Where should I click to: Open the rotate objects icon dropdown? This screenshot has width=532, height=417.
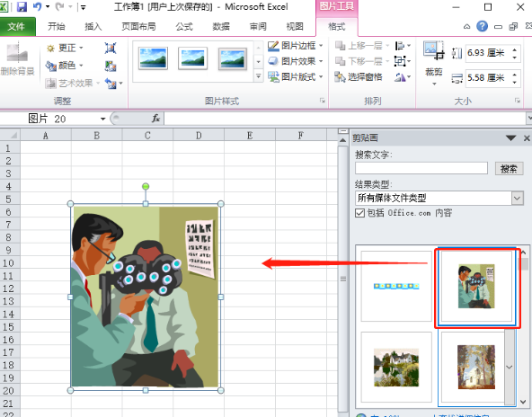[x=403, y=77]
